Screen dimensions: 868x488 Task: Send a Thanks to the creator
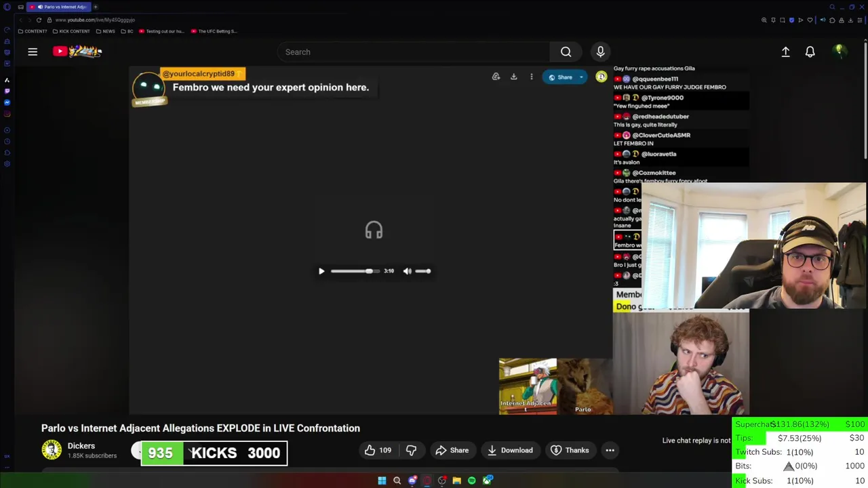click(570, 450)
